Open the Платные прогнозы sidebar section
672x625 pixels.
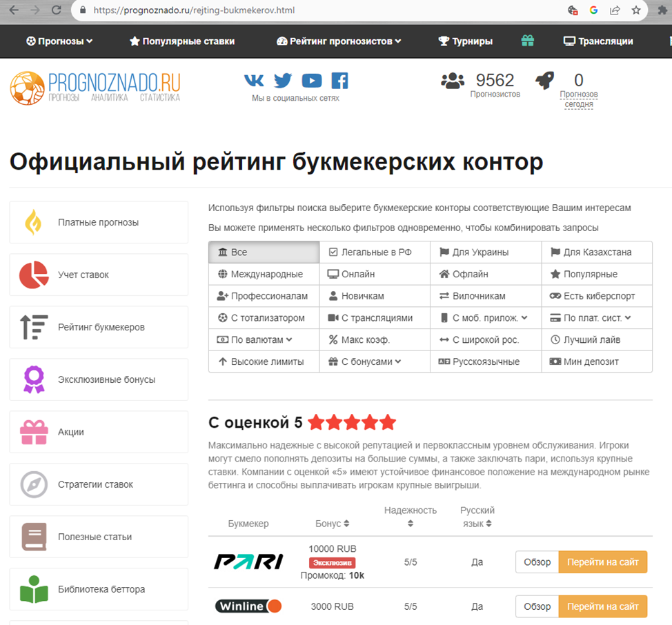98,222
